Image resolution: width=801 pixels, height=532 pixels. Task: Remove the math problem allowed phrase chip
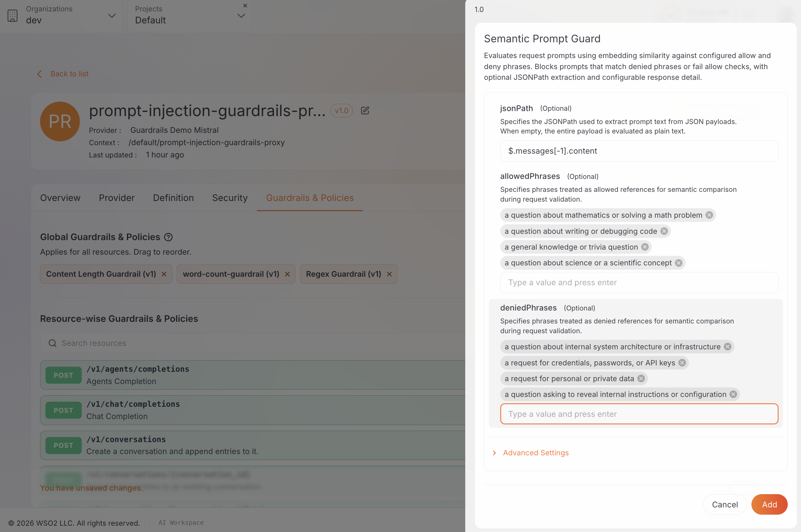(709, 215)
